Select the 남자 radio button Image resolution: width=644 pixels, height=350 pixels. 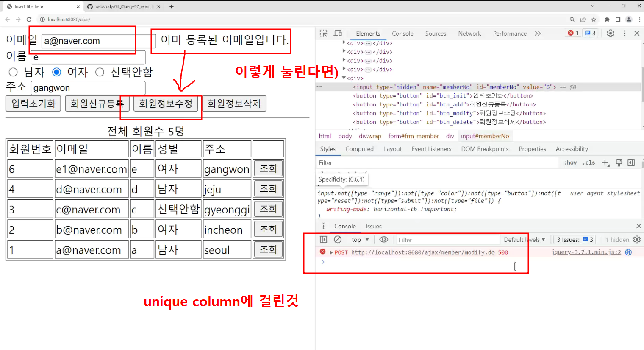[13, 72]
